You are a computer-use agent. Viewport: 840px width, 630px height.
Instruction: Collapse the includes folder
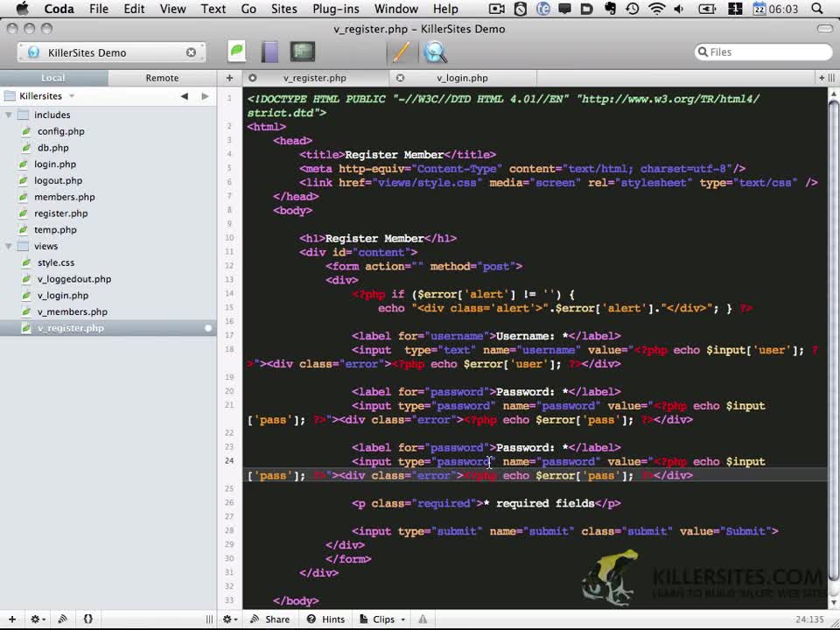(x=9, y=115)
